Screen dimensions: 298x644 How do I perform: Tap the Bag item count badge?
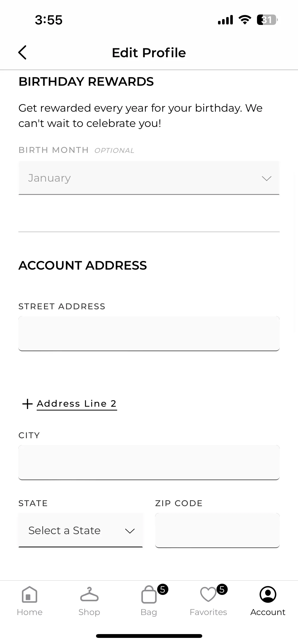tap(162, 589)
